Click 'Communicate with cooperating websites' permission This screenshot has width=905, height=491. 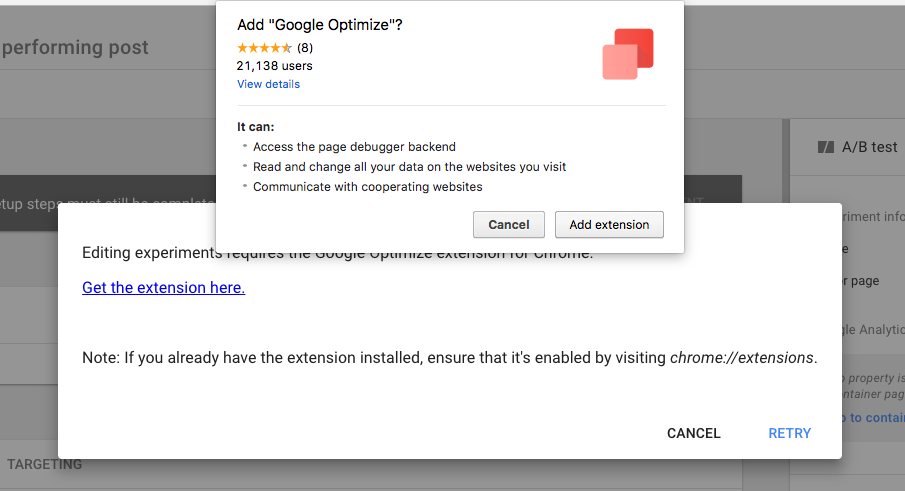(x=368, y=187)
